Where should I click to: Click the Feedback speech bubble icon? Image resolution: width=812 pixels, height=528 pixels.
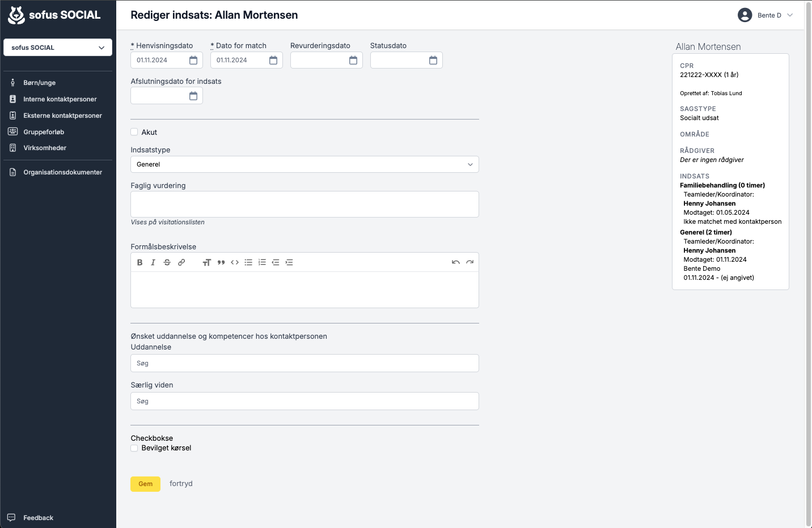coord(11,518)
